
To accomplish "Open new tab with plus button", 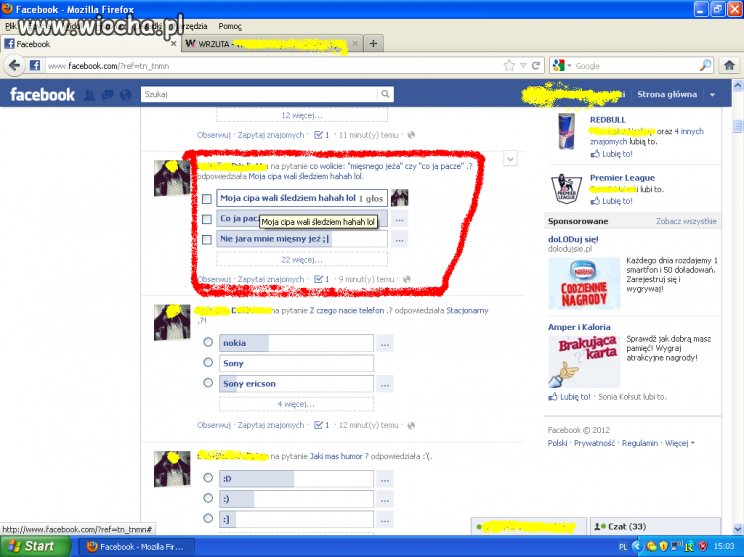I will pos(373,44).
